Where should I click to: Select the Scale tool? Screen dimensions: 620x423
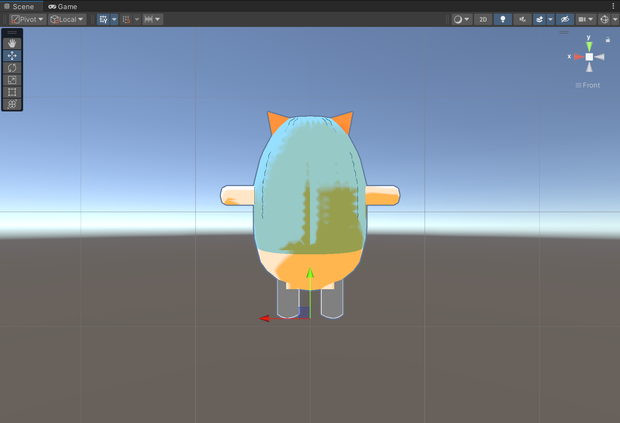click(12, 80)
